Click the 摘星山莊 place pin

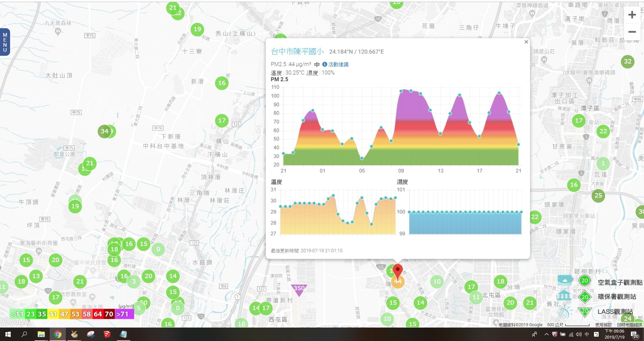pyautogui.click(x=544, y=59)
